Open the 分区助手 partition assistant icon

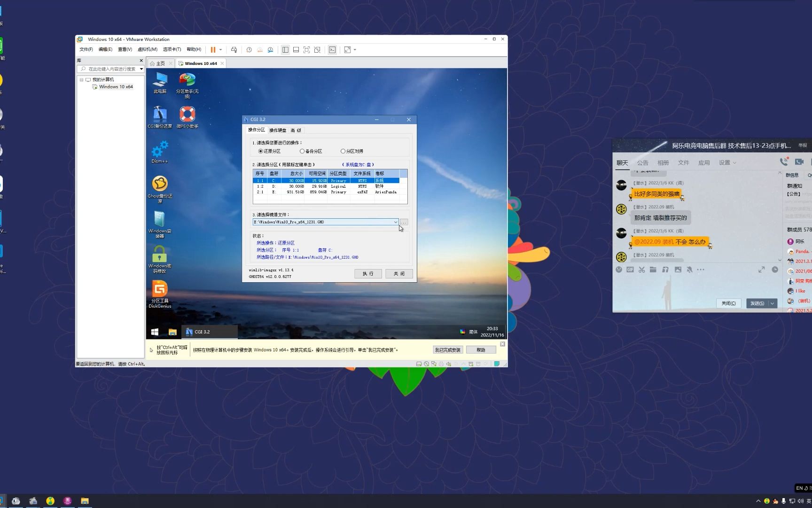187,86
